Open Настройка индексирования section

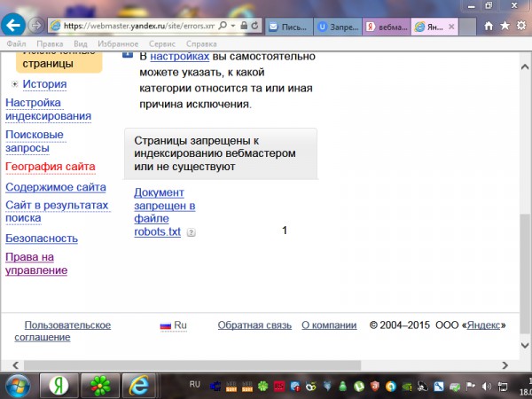click(x=48, y=109)
